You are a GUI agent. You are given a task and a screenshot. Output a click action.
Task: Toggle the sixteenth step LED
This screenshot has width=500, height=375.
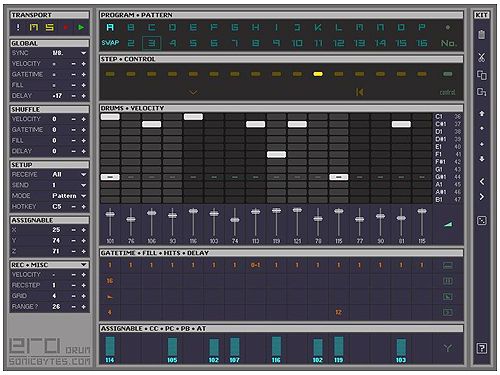click(x=422, y=74)
